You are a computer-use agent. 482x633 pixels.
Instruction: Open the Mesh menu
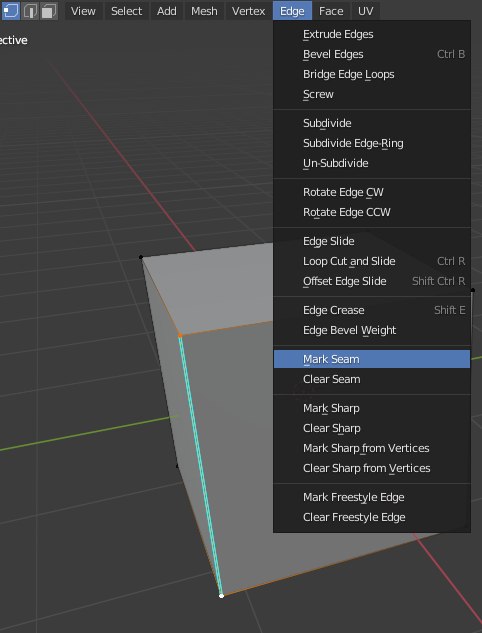[x=204, y=11]
